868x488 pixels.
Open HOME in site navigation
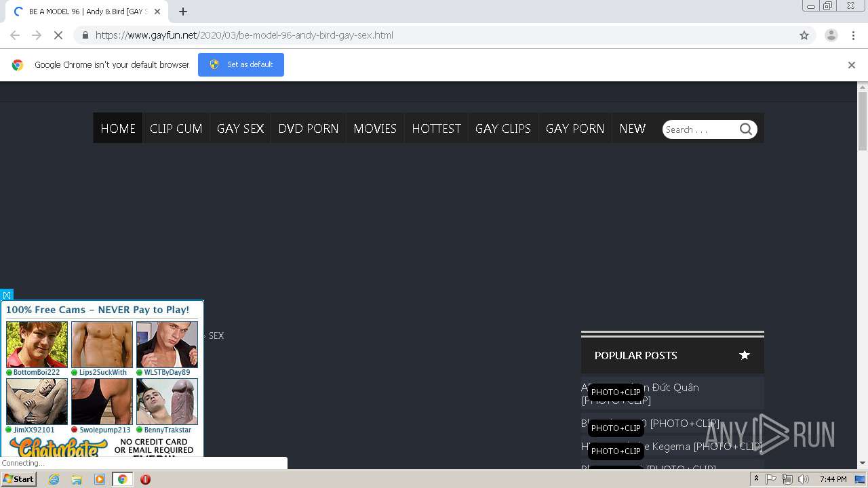tap(118, 128)
